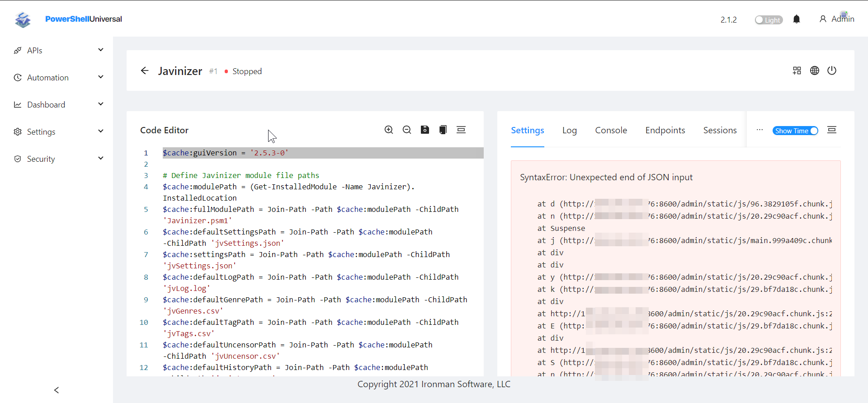This screenshot has height=403, width=868.
Task: Switch to the Log tab
Action: (x=570, y=130)
